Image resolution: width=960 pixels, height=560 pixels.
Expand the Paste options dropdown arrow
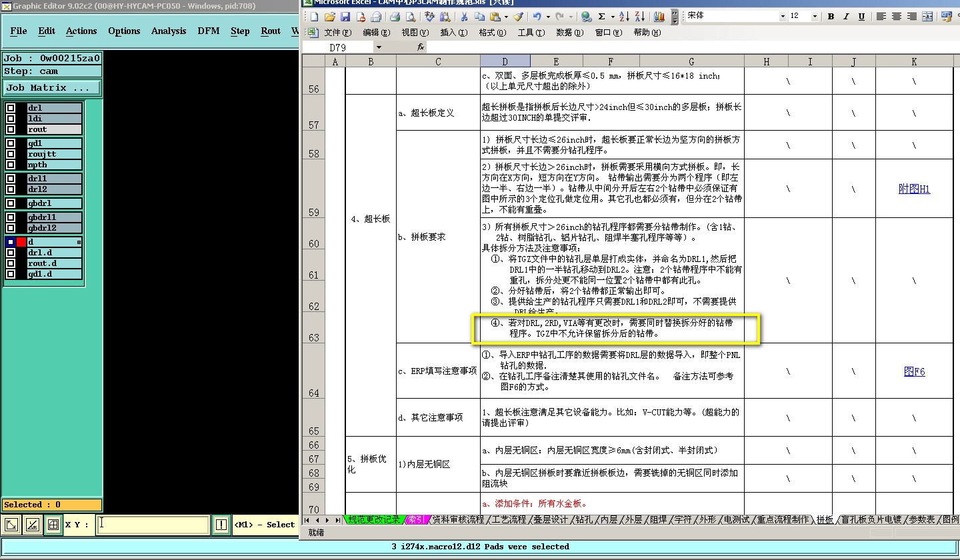506,17
